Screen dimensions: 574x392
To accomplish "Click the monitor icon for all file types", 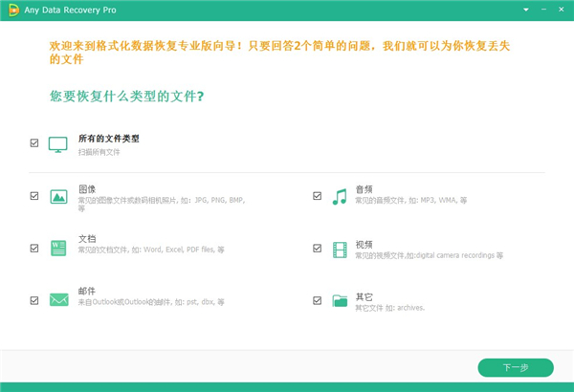I will pyautogui.click(x=57, y=144).
